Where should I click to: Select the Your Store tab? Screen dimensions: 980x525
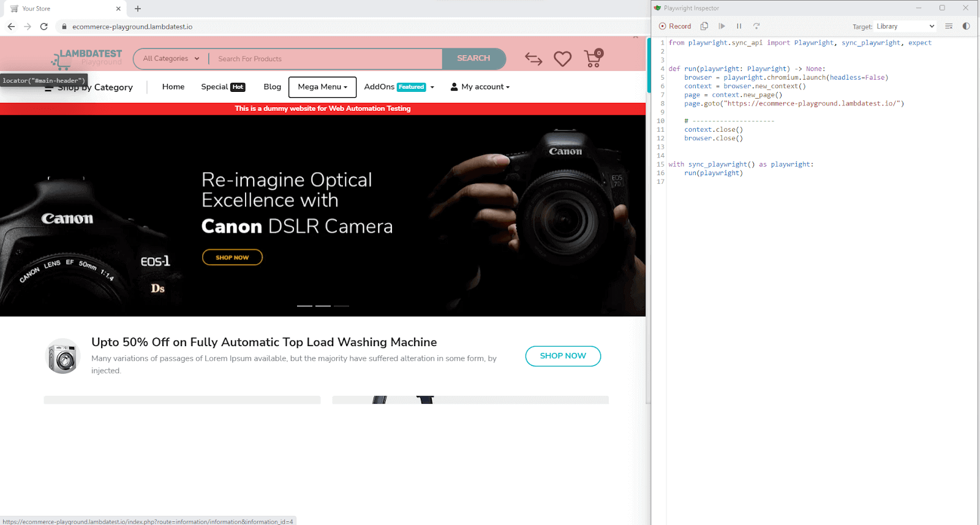pyautogui.click(x=64, y=9)
